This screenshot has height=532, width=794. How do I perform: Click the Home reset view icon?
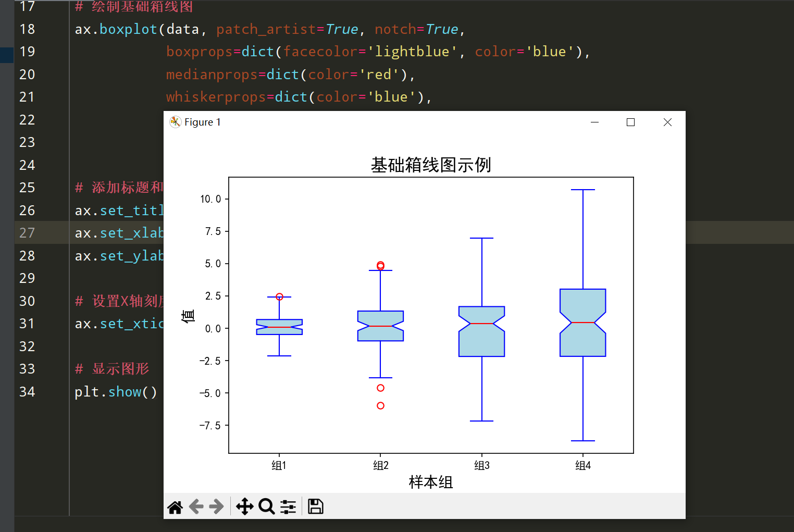coord(175,507)
